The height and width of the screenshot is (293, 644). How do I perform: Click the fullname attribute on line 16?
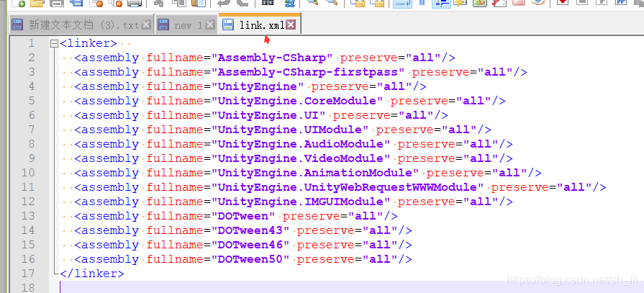(x=176, y=259)
